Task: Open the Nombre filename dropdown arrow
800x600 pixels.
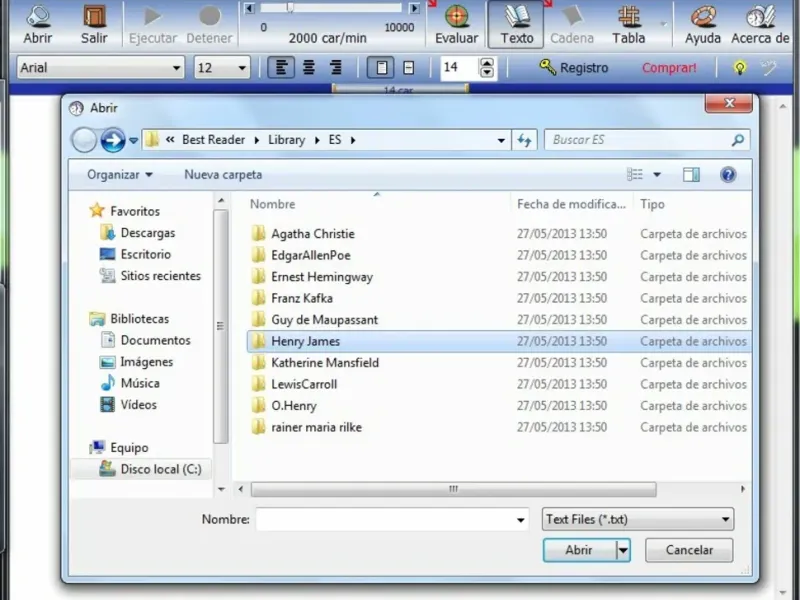Action: pos(520,520)
